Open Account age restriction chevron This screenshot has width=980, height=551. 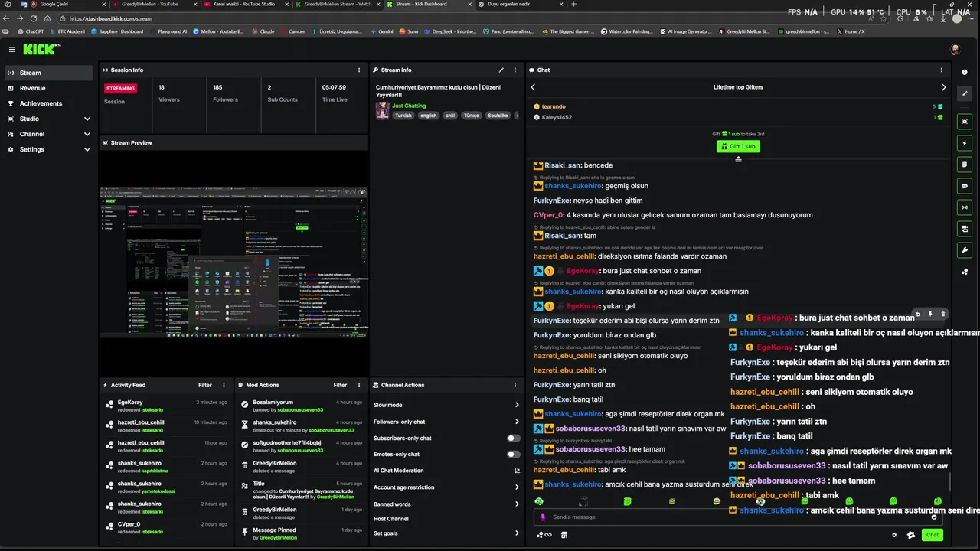click(517, 487)
